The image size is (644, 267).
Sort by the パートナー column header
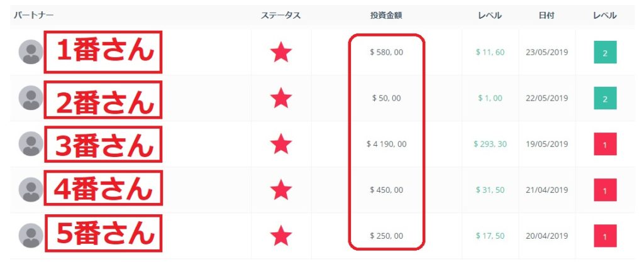coord(34,16)
